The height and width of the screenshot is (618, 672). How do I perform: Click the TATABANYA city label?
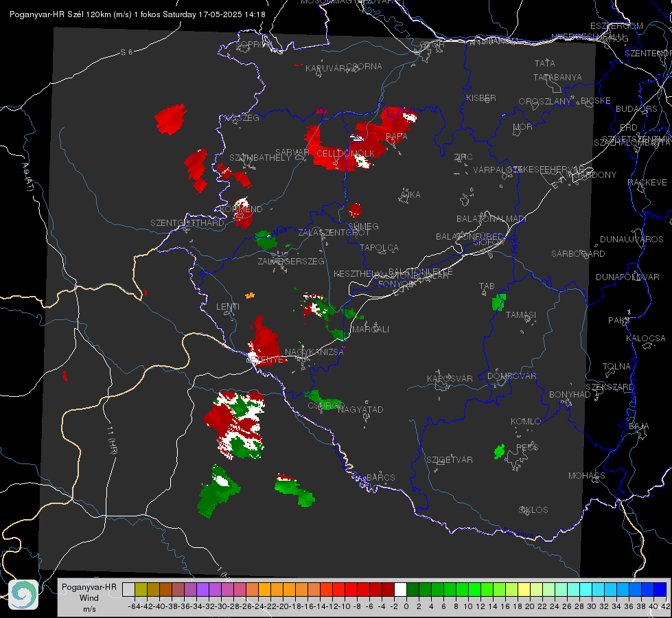point(557,77)
